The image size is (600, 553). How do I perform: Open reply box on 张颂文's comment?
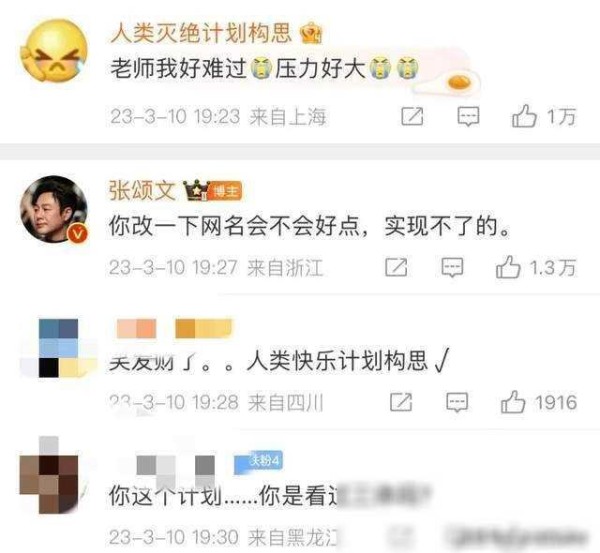click(x=452, y=267)
